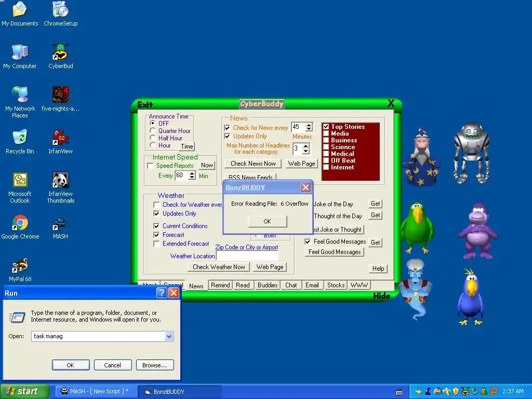
Task: Click the magnifying glass tray icon
Action: [x=494, y=392]
